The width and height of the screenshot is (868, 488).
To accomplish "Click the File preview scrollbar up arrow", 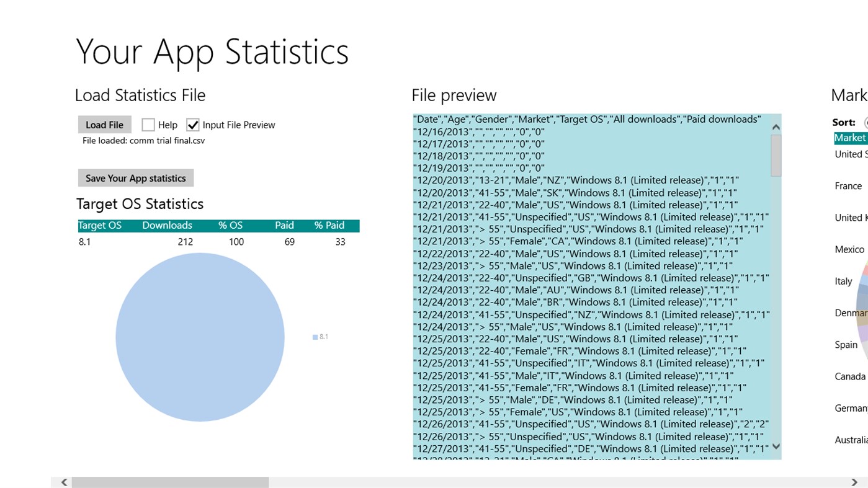I will tap(775, 127).
